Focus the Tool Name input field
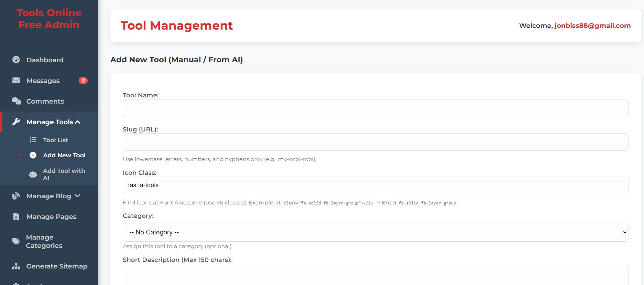644x285 pixels. click(375, 108)
